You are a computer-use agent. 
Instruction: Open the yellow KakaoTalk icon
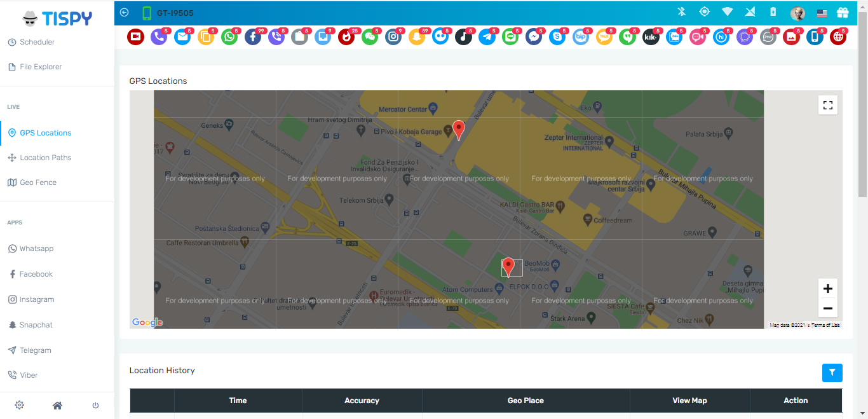point(604,37)
